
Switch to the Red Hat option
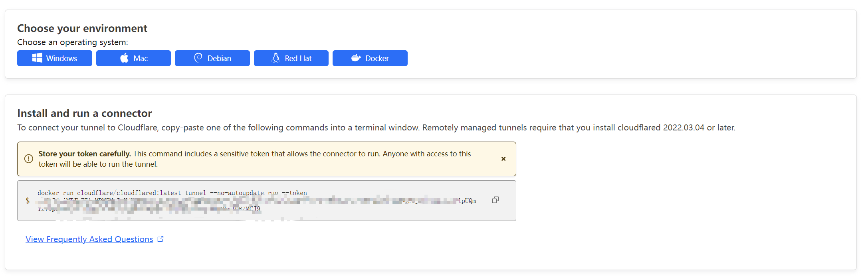pyautogui.click(x=291, y=58)
